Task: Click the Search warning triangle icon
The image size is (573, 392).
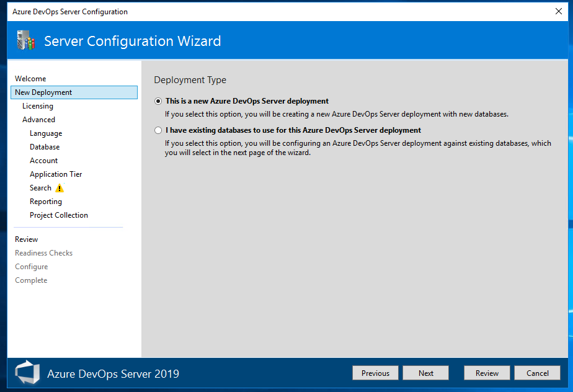Action: click(60, 189)
